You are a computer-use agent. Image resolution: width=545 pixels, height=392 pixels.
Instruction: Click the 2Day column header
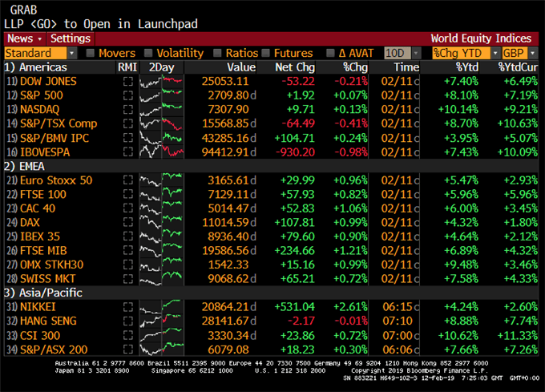(x=162, y=67)
